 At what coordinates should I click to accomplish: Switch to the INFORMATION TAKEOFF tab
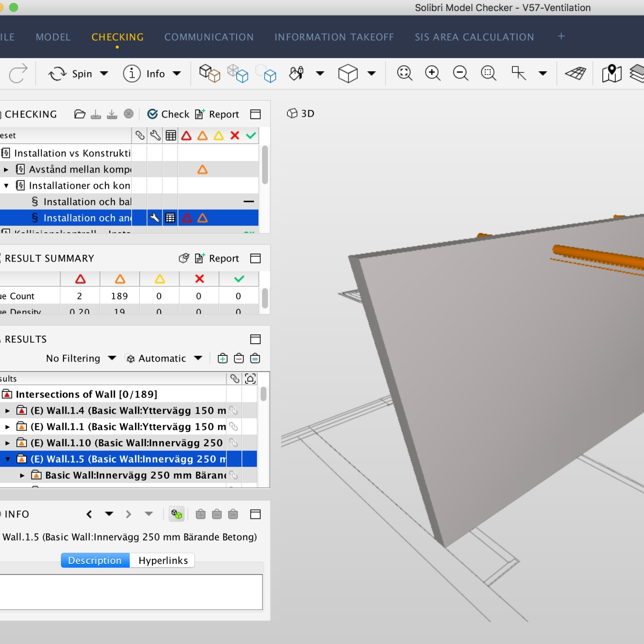tap(334, 37)
